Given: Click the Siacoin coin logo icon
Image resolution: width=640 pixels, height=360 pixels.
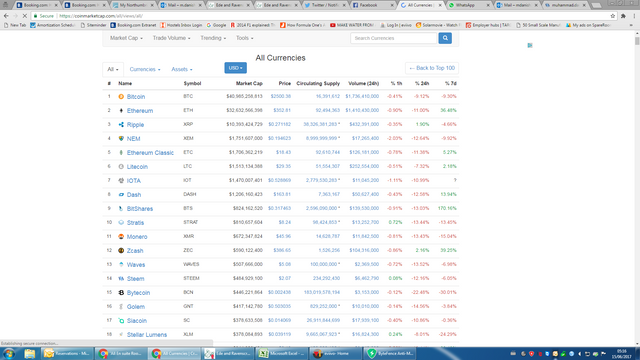Looking at the screenshot, I should click(121, 321).
